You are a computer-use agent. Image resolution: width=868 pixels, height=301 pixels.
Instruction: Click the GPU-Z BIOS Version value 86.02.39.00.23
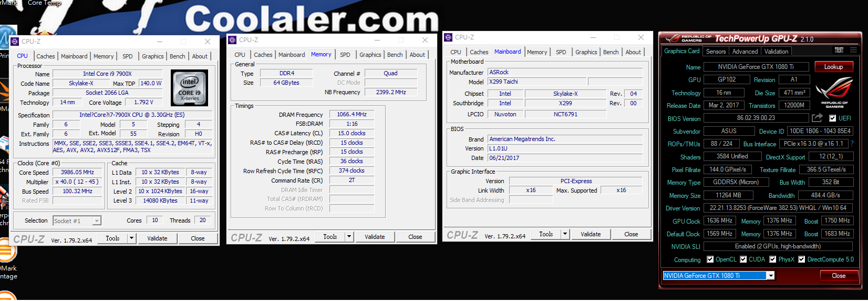click(756, 118)
